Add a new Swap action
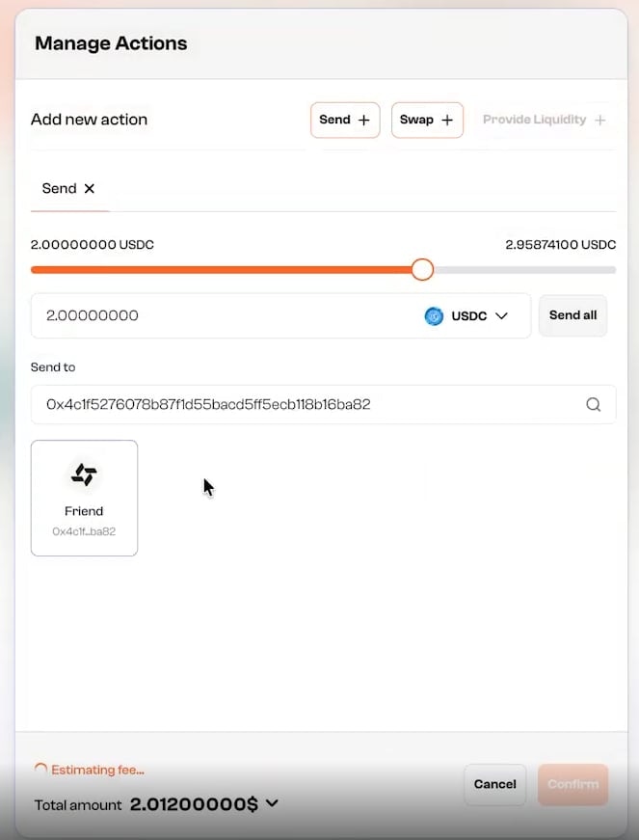 [427, 120]
